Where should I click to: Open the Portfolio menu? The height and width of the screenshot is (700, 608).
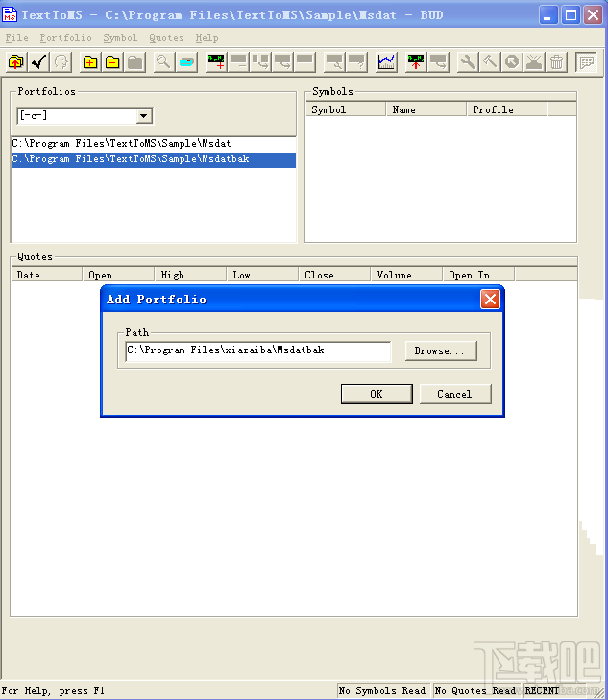pos(65,38)
